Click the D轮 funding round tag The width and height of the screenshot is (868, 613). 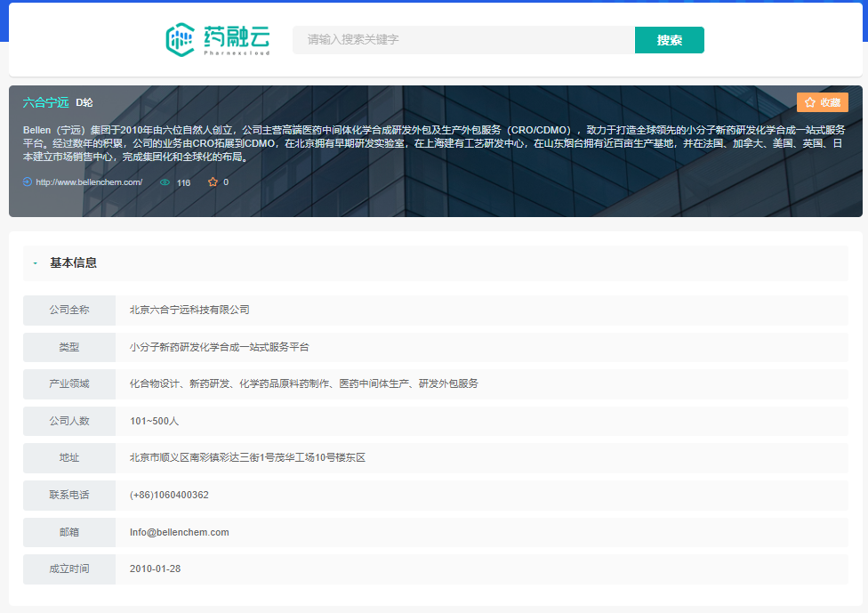click(84, 102)
